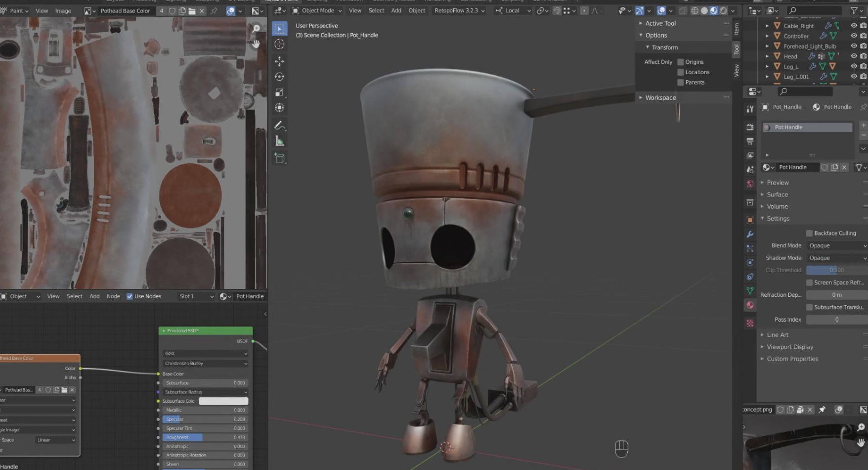Select the Annotate tool

tap(279, 126)
